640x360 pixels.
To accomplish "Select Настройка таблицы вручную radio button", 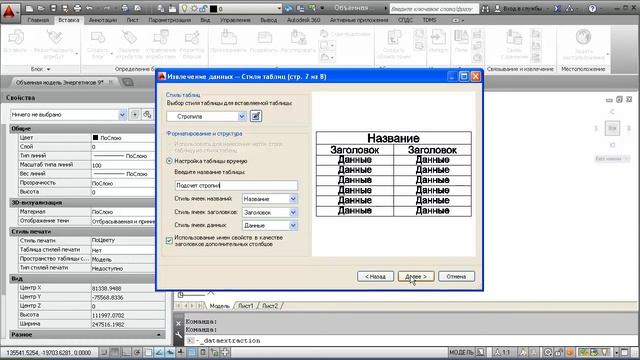I will click(169, 161).
